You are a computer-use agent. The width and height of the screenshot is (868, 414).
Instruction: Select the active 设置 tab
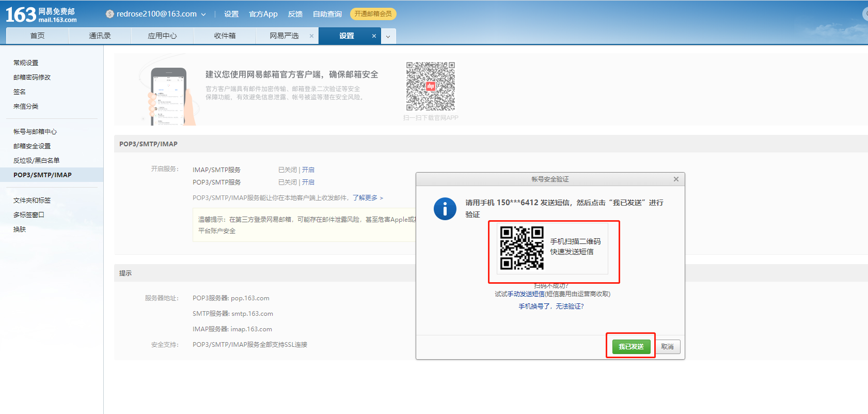pos(346,36)
